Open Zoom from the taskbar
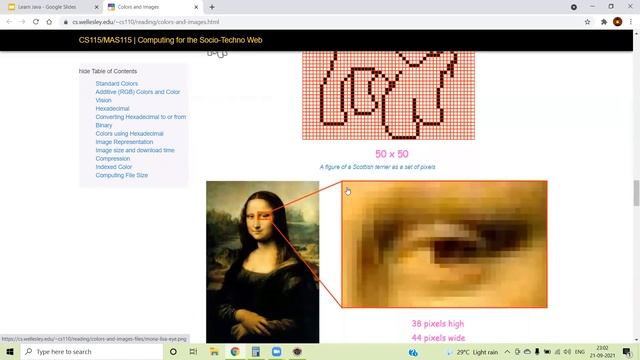Viewport: 640px width, 360px height. 276,351
